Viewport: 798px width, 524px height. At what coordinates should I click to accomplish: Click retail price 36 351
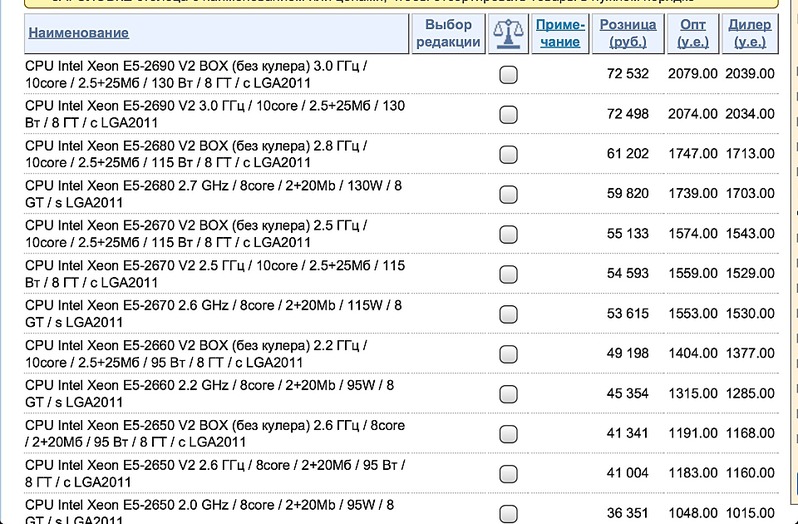pyautogui.click(x=628, y=513)
